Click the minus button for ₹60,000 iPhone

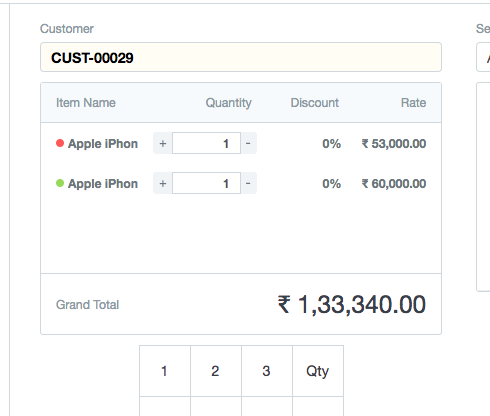pyautogui.click(x=248, y=183)
